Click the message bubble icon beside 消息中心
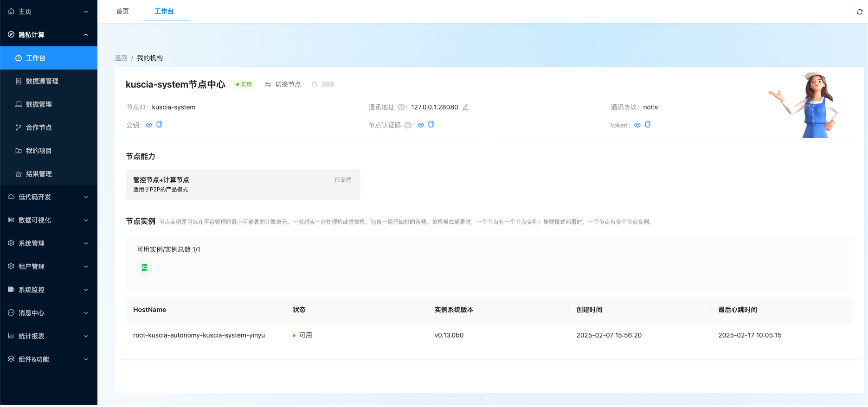Screen dimensions: 868x407 [11, 312]
